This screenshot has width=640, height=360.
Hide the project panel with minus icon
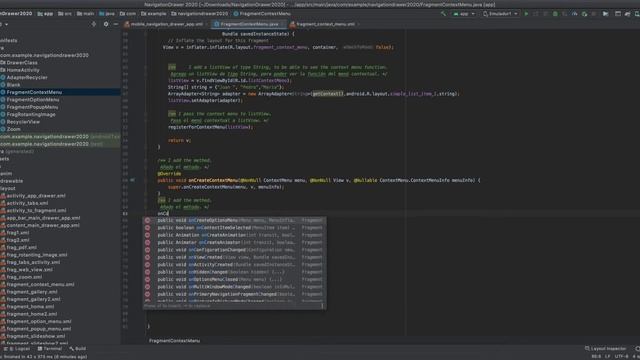click(116, 24)
